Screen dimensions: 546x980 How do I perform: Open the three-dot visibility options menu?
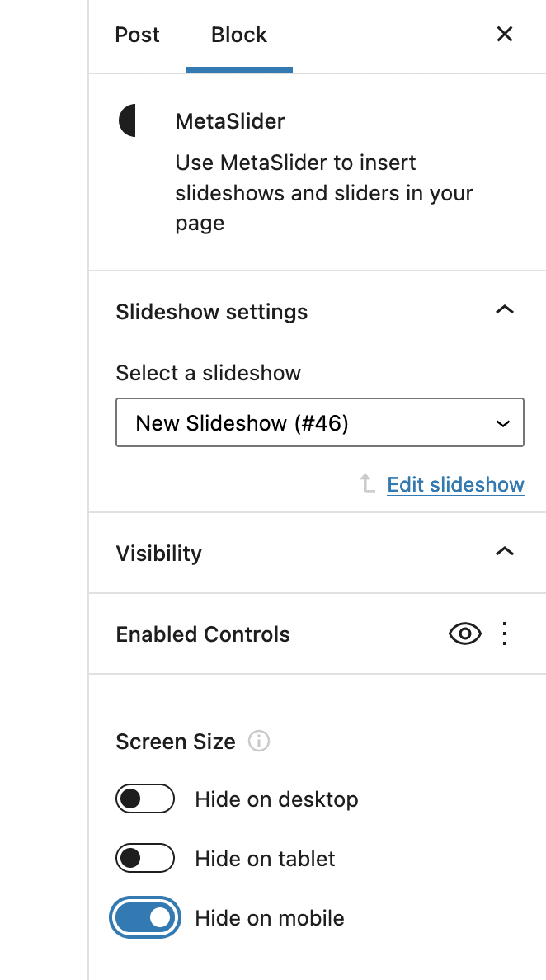pyautogui.click(x=505, y=634)
